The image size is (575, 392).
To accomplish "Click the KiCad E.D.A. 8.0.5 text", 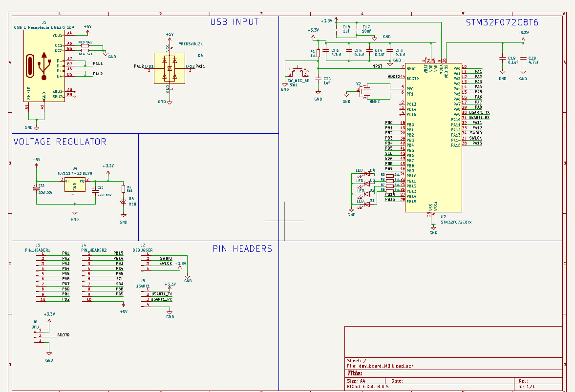I will click(368, 387).
